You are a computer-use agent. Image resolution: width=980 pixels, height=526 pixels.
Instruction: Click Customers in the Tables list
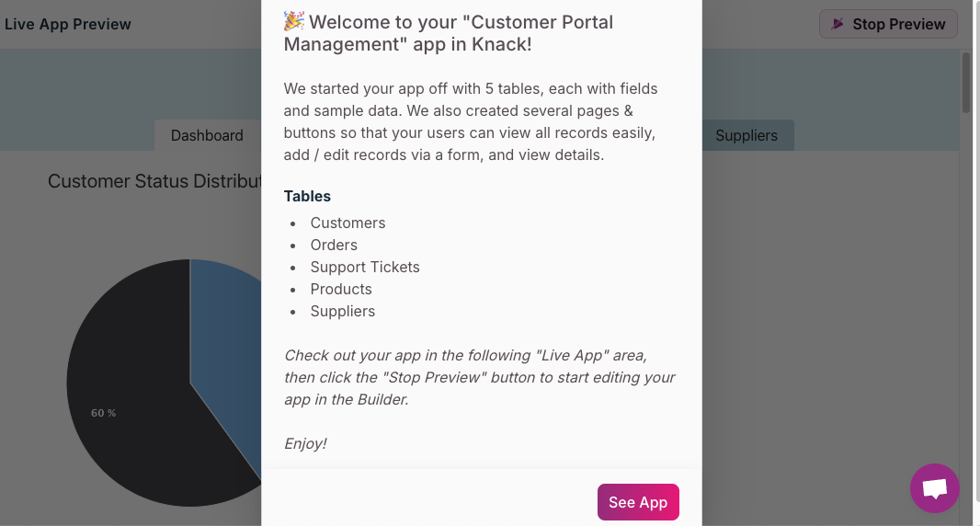click(x=348, y=223)
